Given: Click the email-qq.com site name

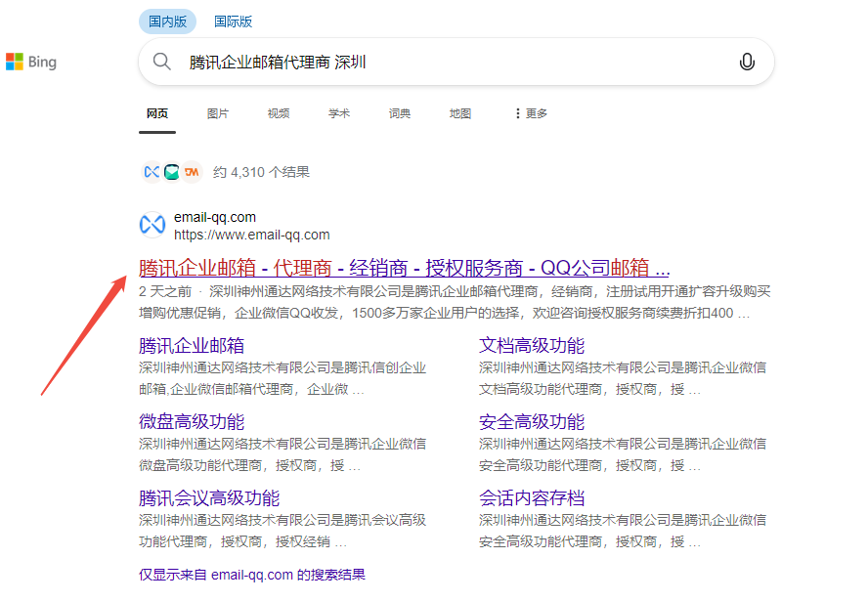Looking at the screenshot, I should click(x=215, y=218).
